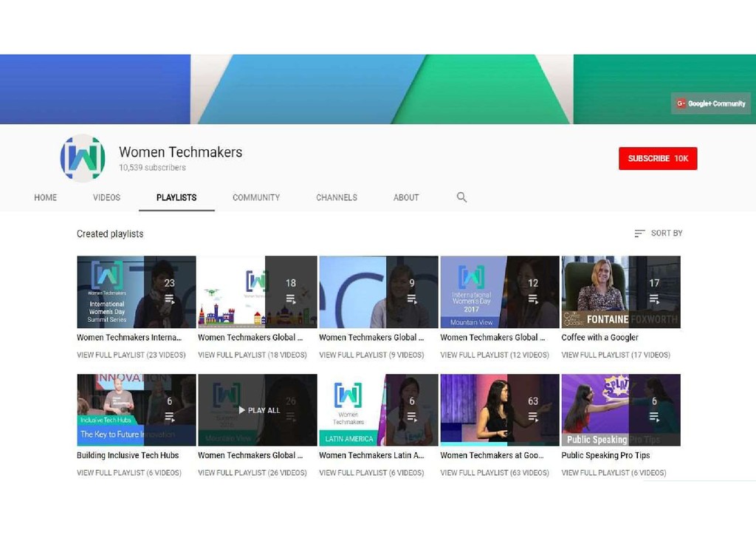Screen dimensions: 756x535
Task: Switch to the Videos tab
Action: (x=106, y=197)
